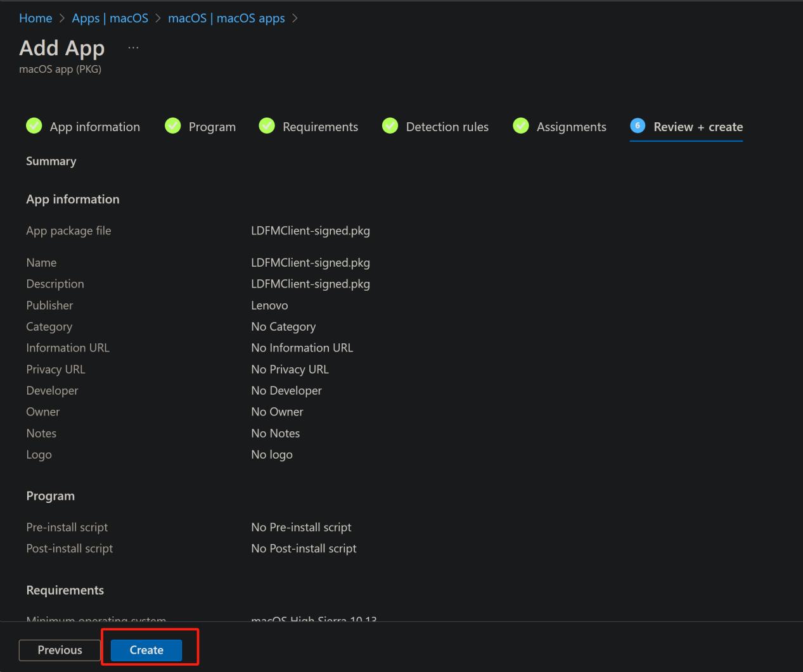Select the Review + create tab
This screenshot has height=672, width=803.
click(698, 127)
